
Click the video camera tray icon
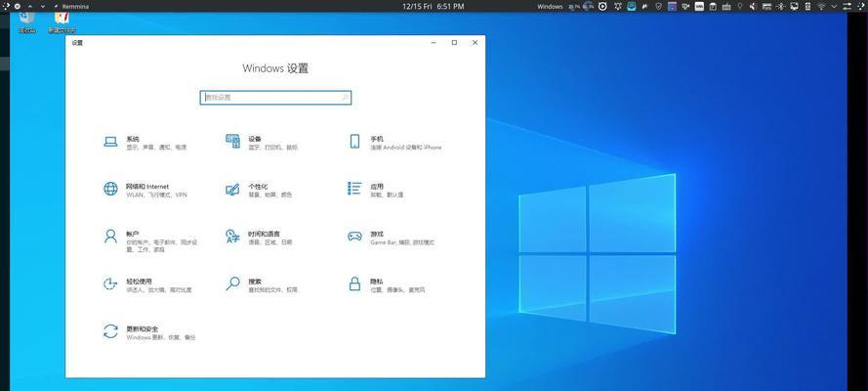pos(685,6)
